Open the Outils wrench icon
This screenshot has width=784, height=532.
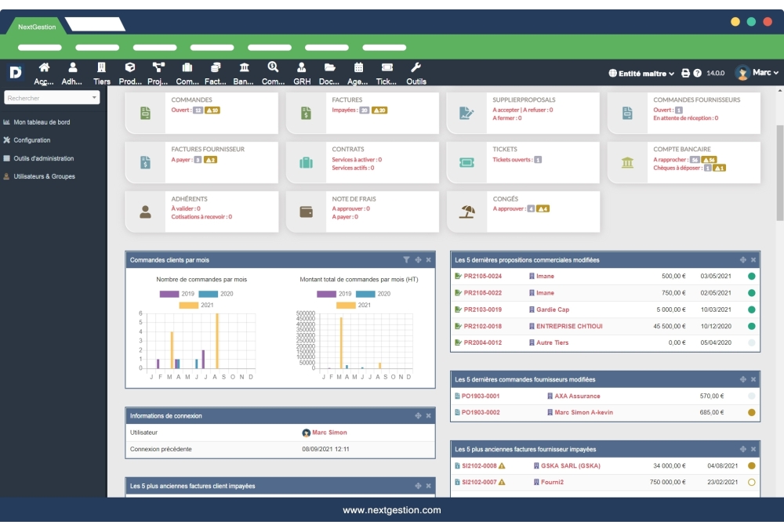coord(416,68)
